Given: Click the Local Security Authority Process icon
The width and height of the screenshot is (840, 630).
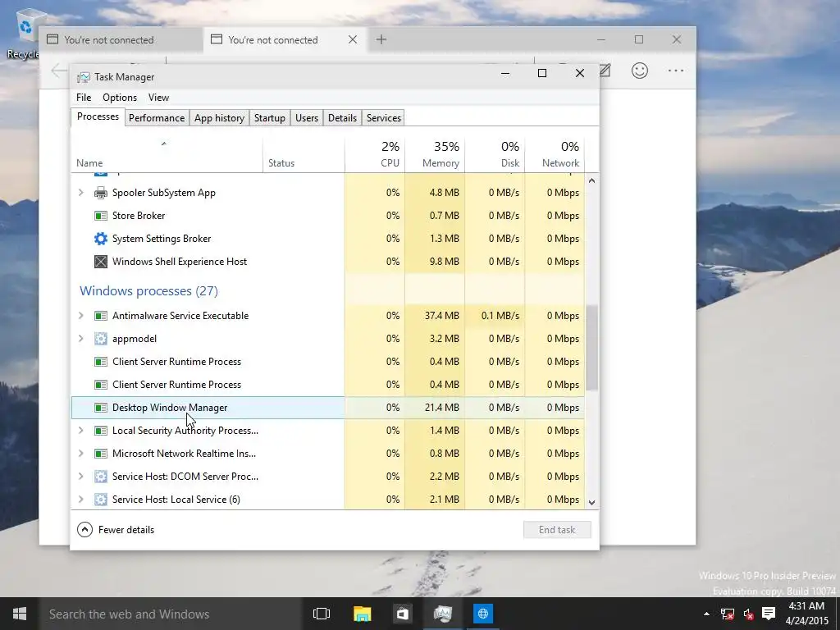Looking at the screenshot, I should 101,431.
